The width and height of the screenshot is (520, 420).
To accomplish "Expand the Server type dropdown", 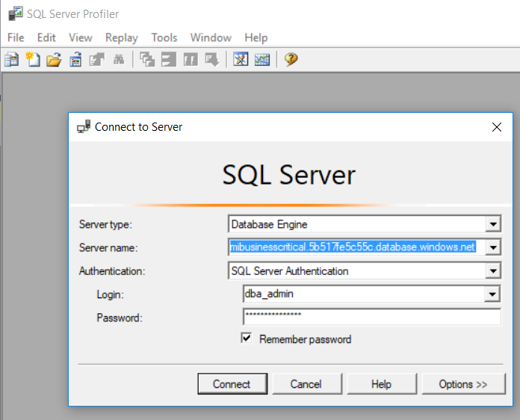I will tap(492, 224).
